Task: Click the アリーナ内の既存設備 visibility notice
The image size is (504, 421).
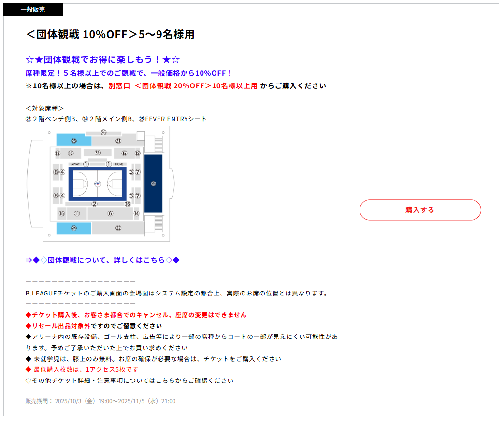Action: pos(182,342)
